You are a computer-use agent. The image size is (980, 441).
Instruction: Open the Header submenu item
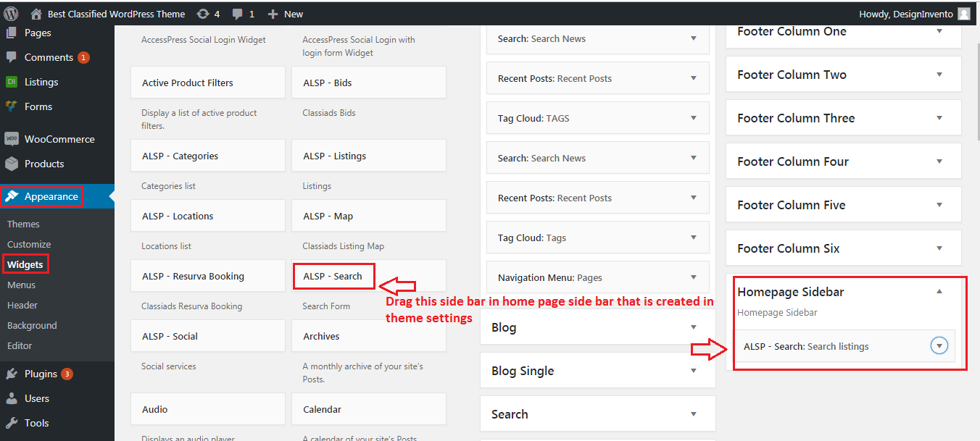tap(22, 305)
